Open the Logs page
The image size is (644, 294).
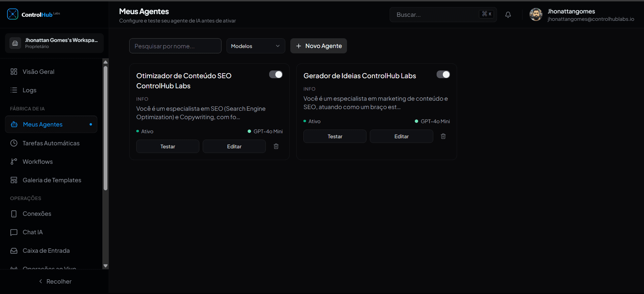tap(51, 90)
